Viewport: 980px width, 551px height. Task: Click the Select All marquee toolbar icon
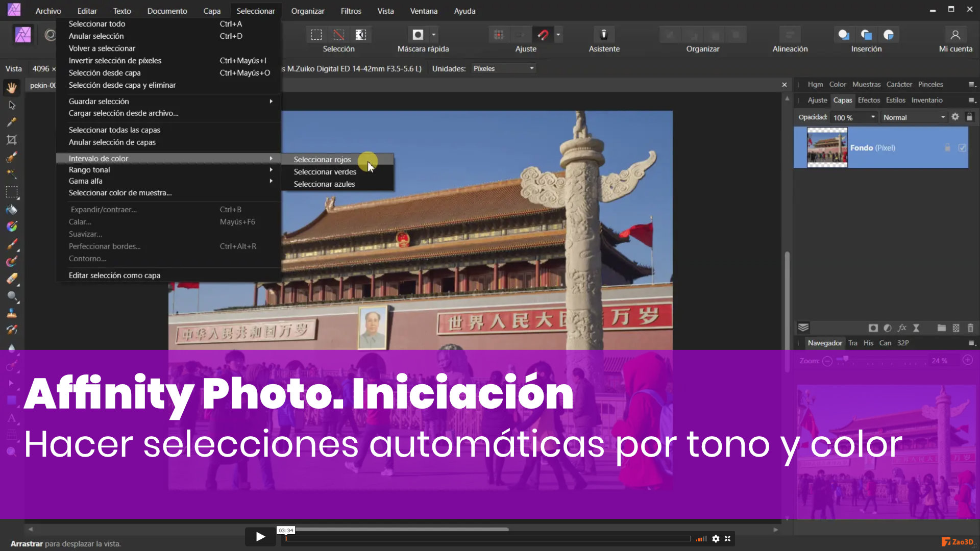pyautogui.click(x=316, y=35)
